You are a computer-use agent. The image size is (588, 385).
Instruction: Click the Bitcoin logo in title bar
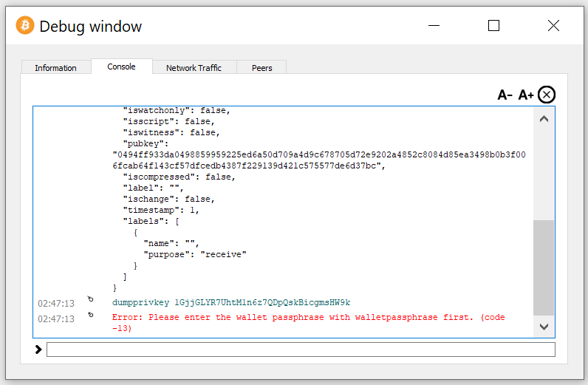tap(25, 26)
